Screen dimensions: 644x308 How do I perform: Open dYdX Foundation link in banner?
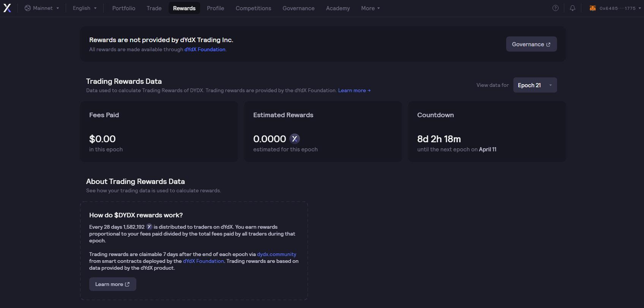pos(205,49)
